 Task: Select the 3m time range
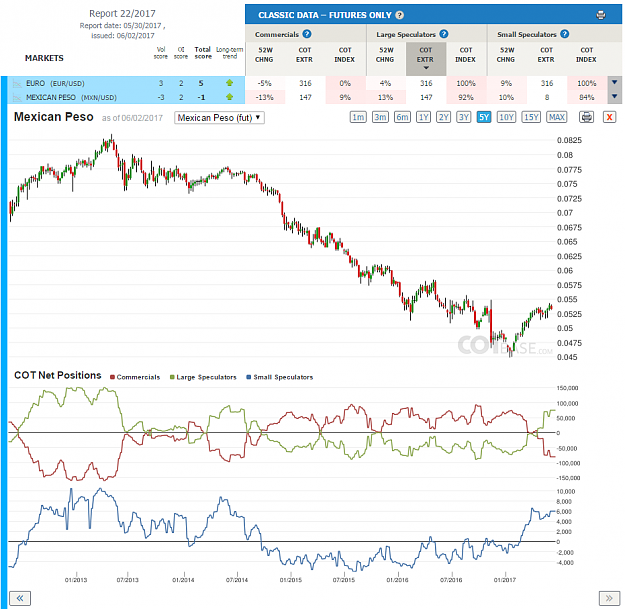[380, 117]
